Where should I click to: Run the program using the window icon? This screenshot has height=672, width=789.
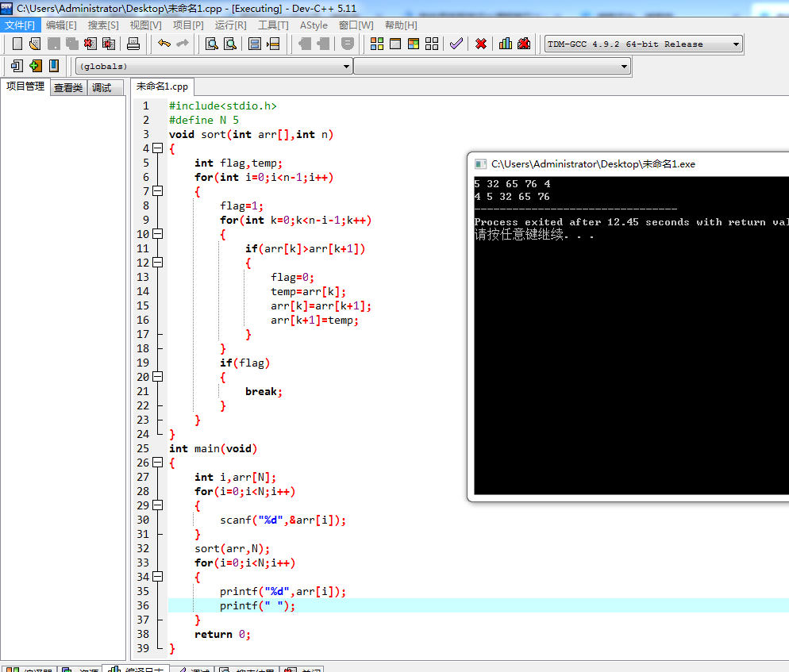395,44
